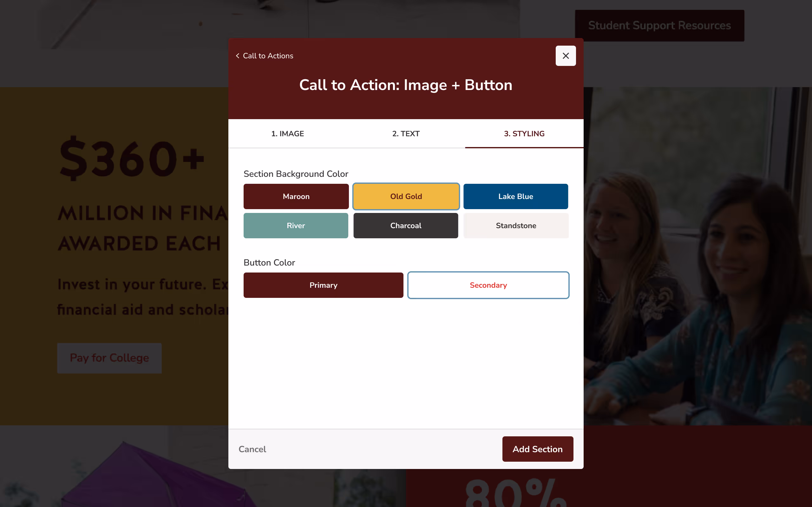Select the Old Gold background color

click(406, 196)
